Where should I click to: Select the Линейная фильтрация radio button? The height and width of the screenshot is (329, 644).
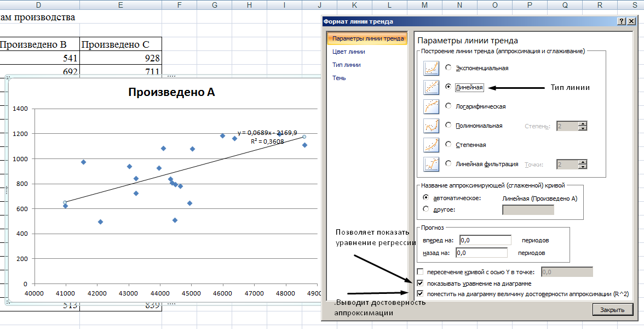point(448,163)
